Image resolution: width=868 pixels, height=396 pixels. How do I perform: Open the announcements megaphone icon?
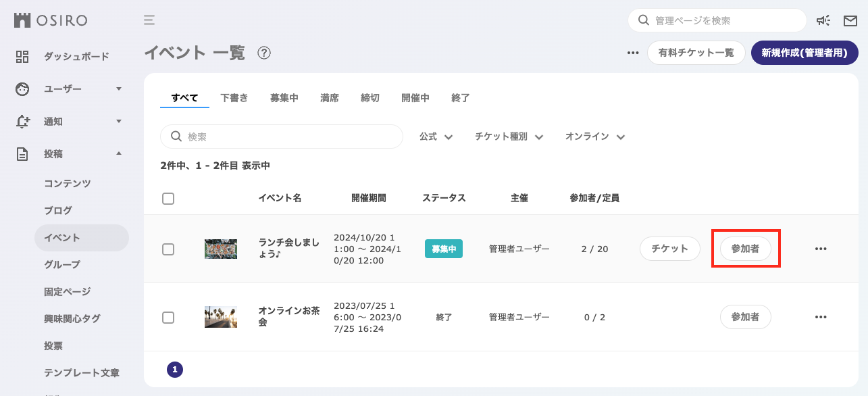pos(823,21)
